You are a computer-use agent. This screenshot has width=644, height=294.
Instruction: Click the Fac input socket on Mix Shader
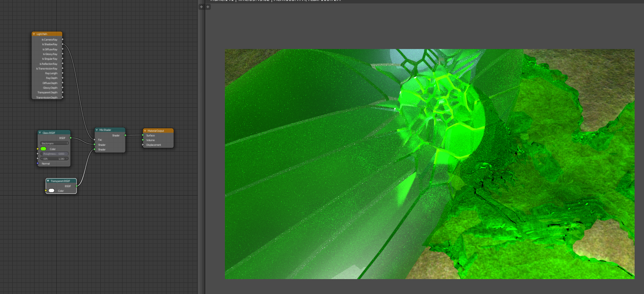[94, 140]
